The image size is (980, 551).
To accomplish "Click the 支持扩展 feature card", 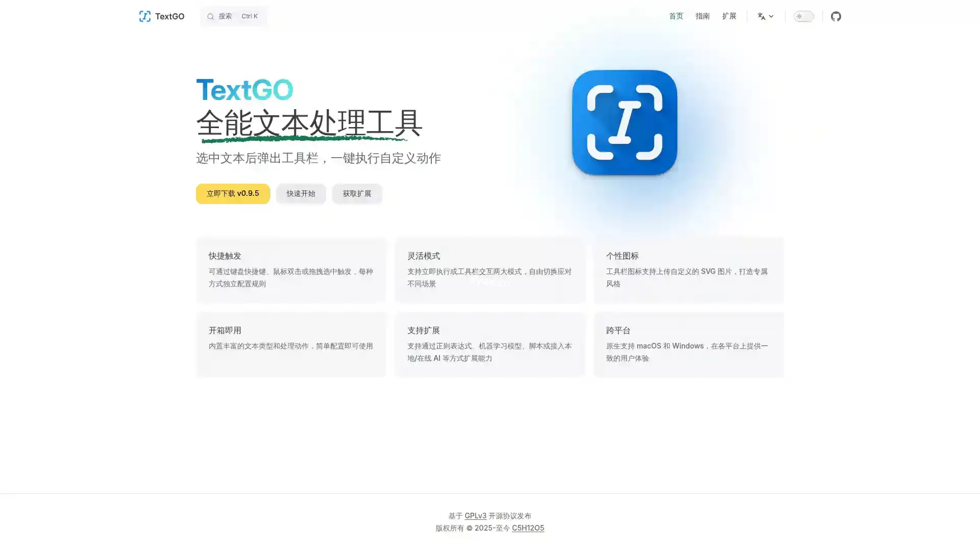I will click(x=490, y=344).
